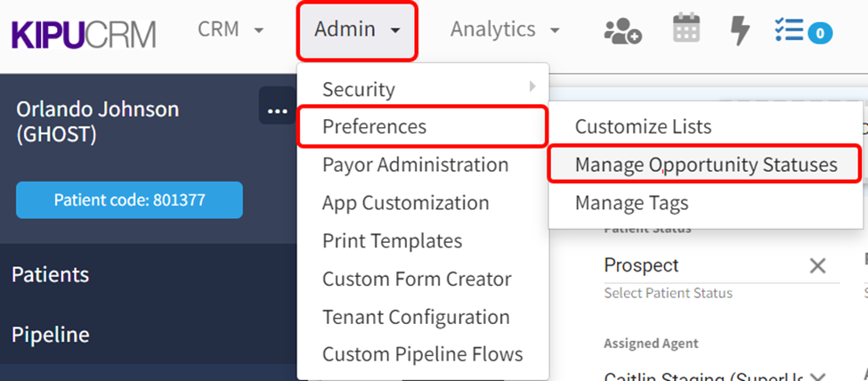Go to Pipeline in the sidebar

click(51, 335)
